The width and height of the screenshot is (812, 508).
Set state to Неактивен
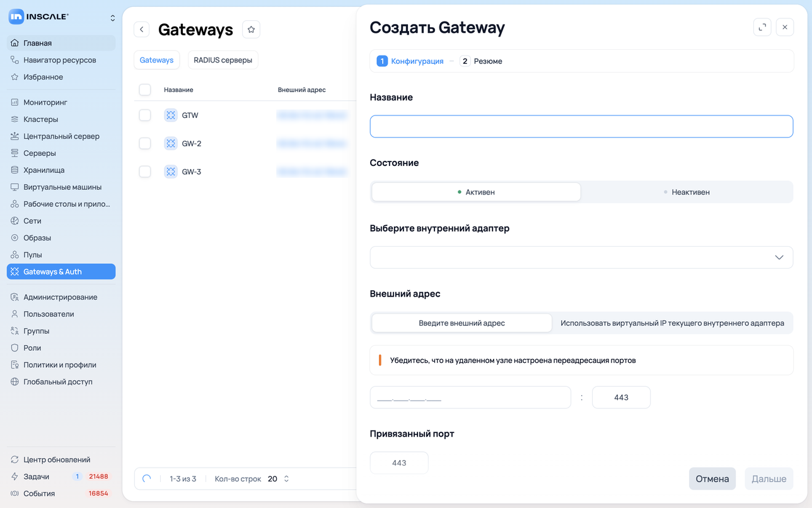[x=687, y=192]
